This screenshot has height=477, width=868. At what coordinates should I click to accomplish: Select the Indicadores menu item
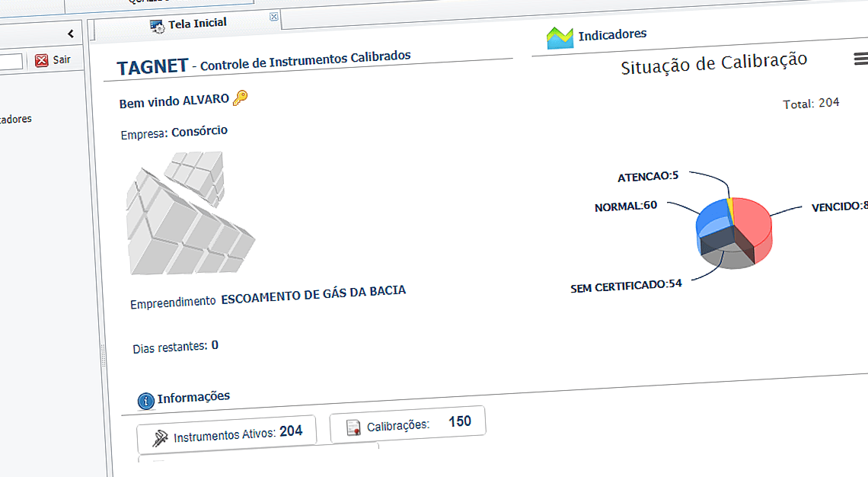[15, 119]
